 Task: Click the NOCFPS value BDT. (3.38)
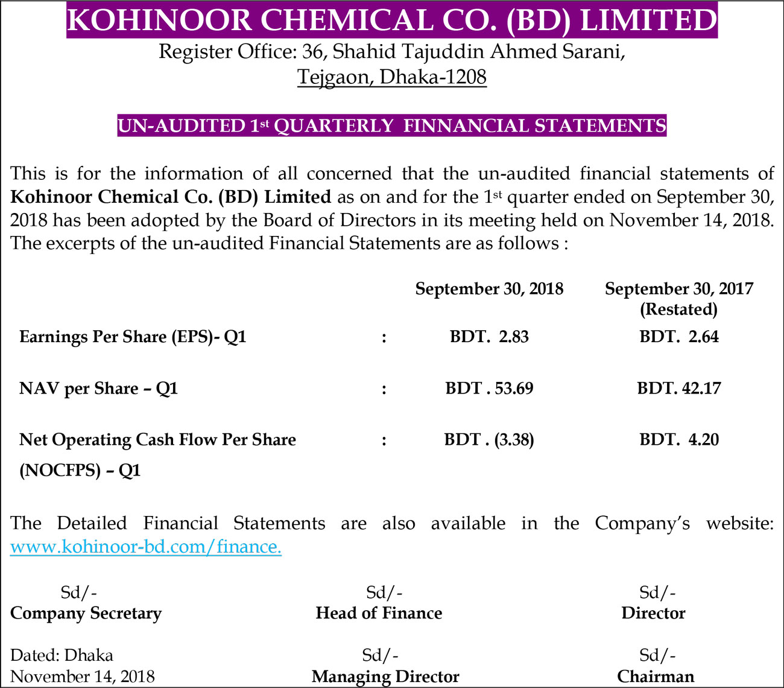click(x=489, y=440)
